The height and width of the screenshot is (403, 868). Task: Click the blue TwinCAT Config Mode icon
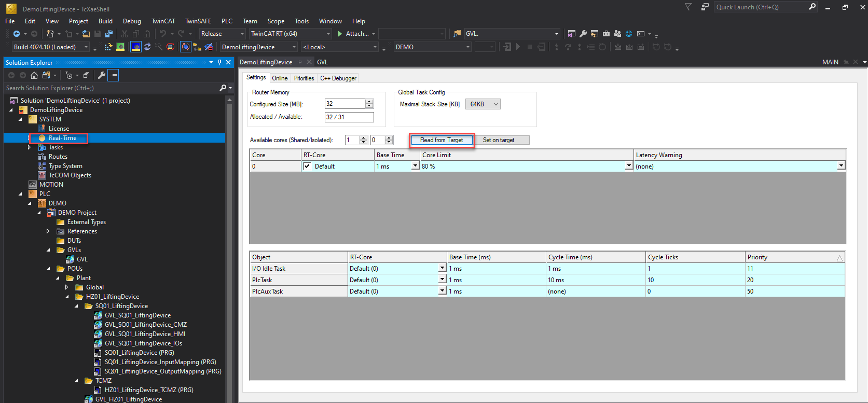coord(136,47)
